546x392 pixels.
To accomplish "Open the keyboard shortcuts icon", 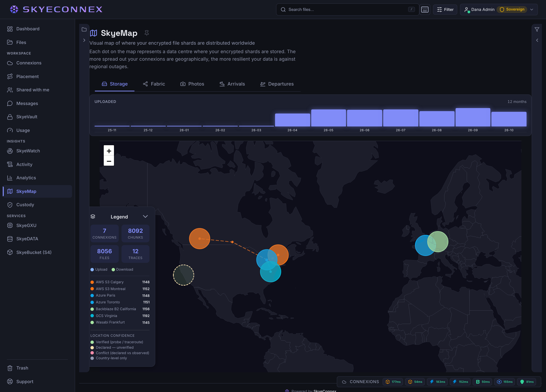I will click(425, 10).
